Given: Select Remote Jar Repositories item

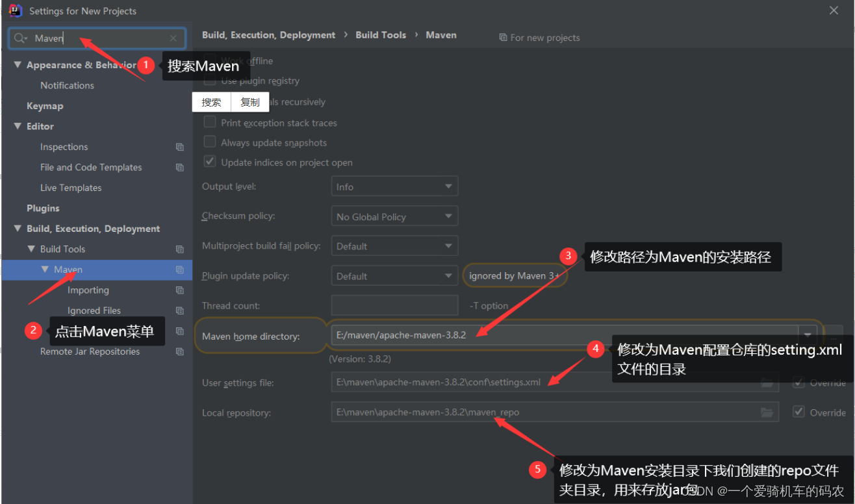Looking at the screenshot, I should click(90, 351).
